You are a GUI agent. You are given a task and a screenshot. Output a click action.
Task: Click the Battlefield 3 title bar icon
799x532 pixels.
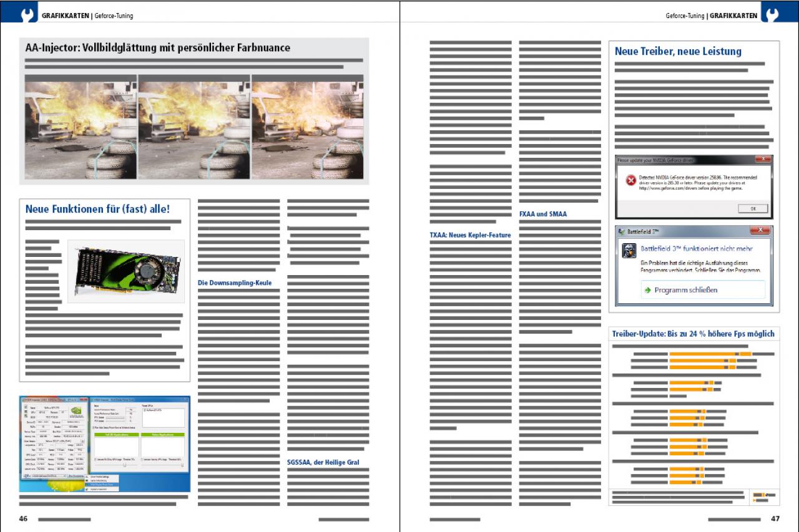tap(622, 231)
